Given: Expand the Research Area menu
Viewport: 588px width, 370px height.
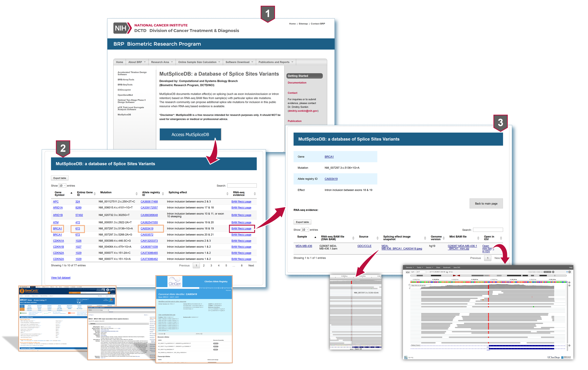Looking at the screenshot, I should (162, 62).
